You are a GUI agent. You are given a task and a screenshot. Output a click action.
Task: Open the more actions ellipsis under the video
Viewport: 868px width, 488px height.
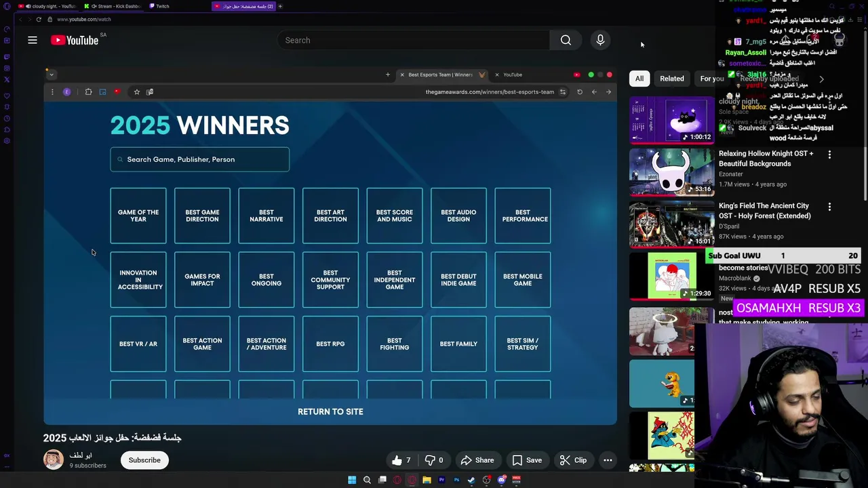click(608, 460)
